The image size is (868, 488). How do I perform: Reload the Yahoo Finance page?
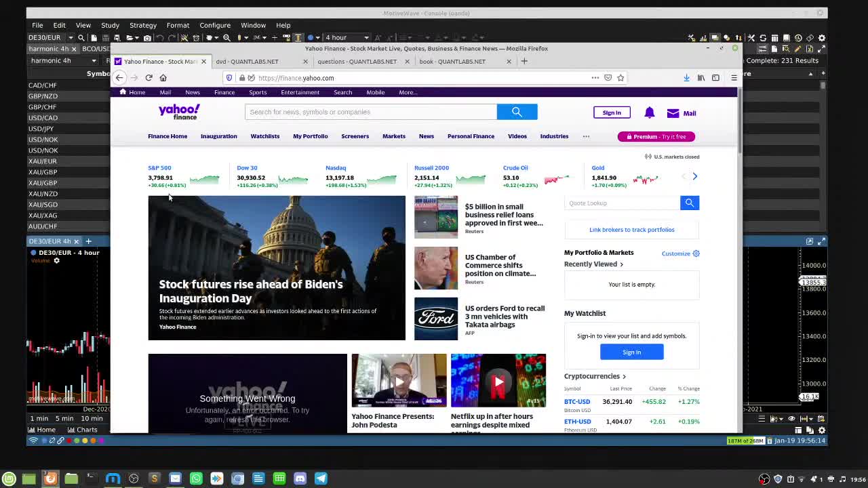149,78
